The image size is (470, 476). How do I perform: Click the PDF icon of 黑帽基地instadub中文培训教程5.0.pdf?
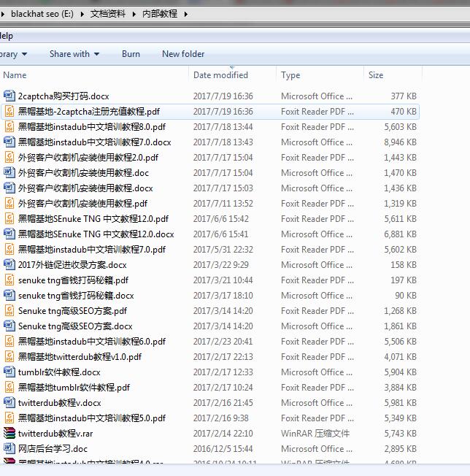9,418
